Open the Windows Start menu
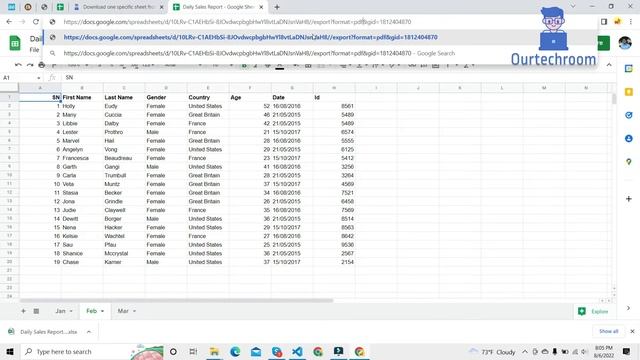This screenshot has width=640, height=360. [x=10, y=351]
